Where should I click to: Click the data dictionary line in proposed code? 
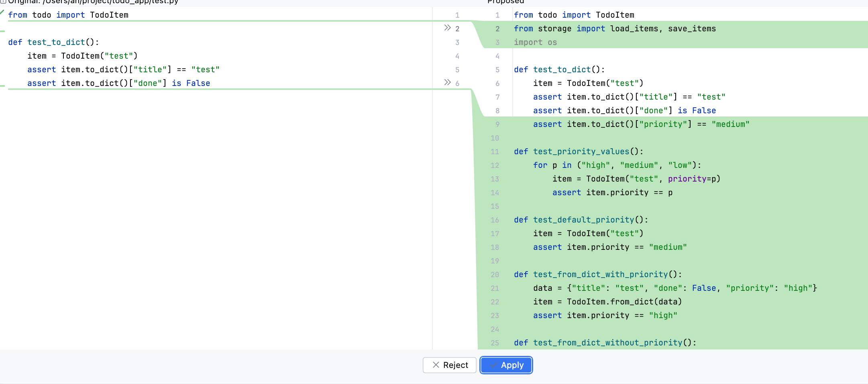pos(674,288)
